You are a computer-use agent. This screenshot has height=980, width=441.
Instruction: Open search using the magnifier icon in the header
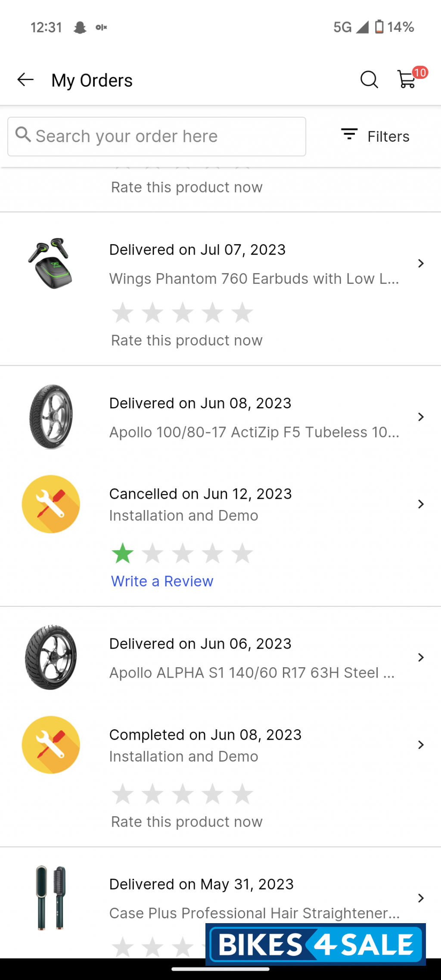click(x=369, y=80)
